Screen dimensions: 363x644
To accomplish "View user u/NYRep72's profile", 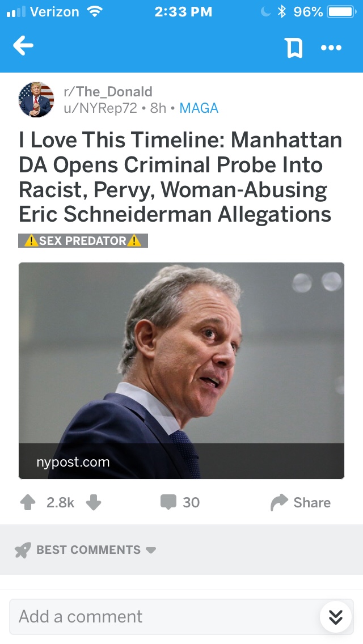I will (x=100, y=108).
